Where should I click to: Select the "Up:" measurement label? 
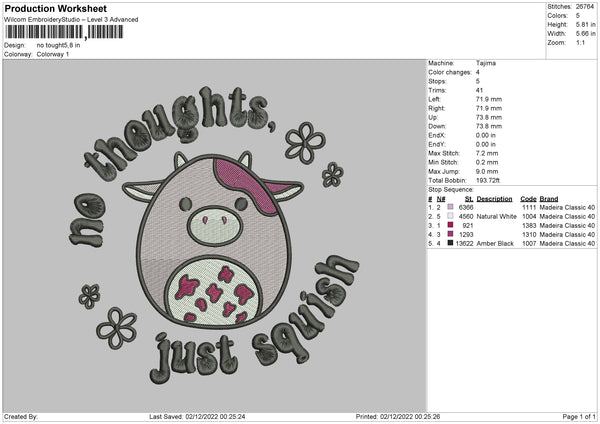click(433, 117)
